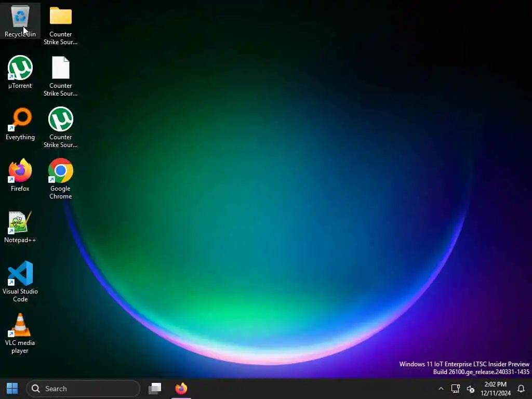Open Firefox from the taskbar

click(x=181, y=389)
